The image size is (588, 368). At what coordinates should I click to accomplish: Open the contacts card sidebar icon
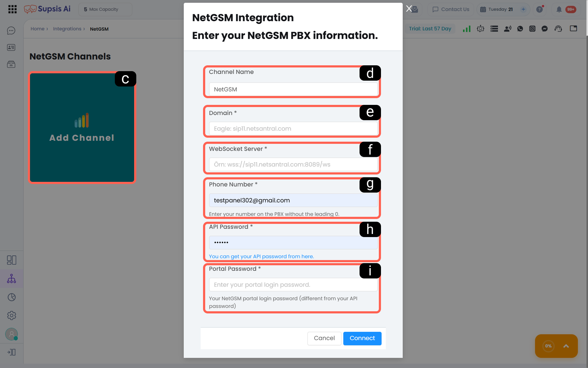coord(11,48)
